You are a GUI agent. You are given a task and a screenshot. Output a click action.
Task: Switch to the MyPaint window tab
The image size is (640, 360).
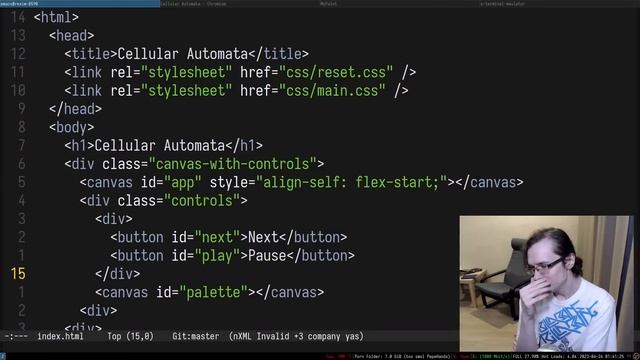pos(400,4)
